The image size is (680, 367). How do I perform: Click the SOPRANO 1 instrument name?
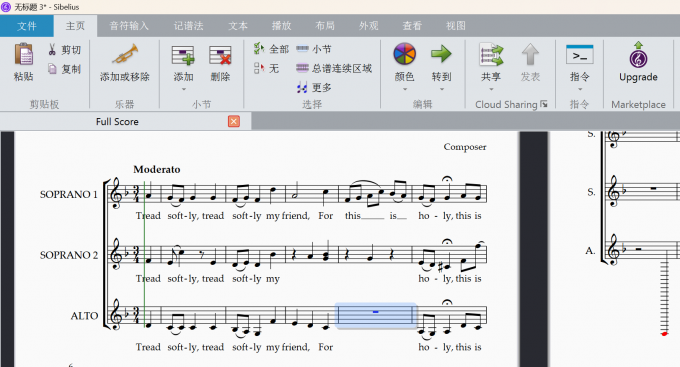69,194
